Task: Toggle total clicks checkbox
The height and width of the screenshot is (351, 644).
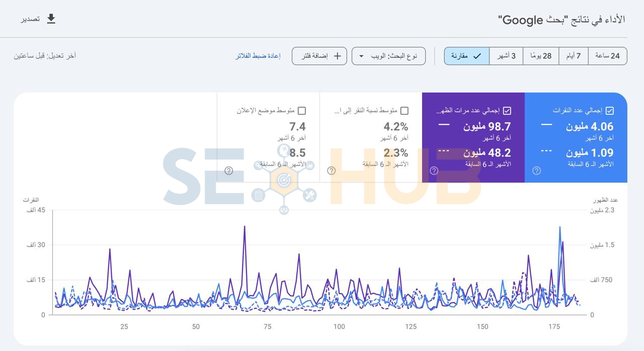Action: click(610, 111)
